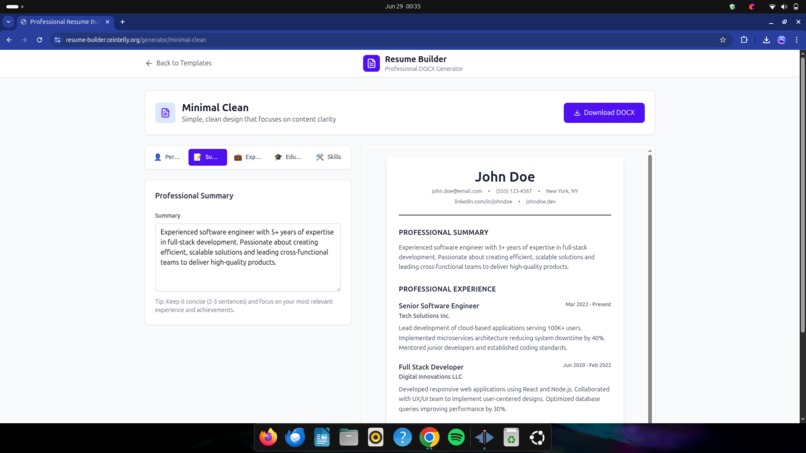Click the page's main vertical scrollbar
The image size is (806, 453).
tap(802, 195)
